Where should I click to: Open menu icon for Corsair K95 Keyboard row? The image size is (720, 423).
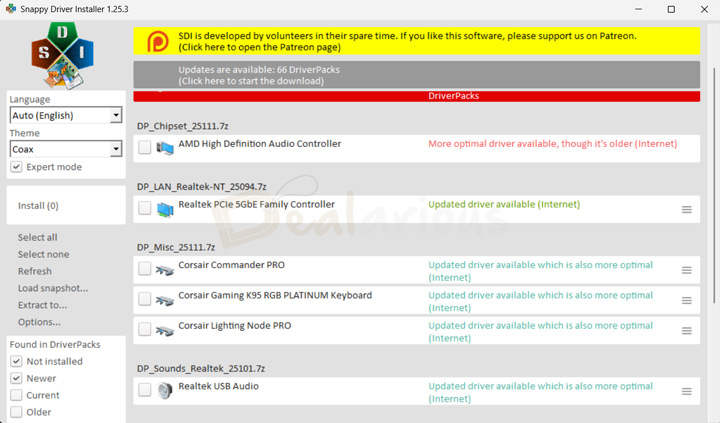(x=686, y=300)
